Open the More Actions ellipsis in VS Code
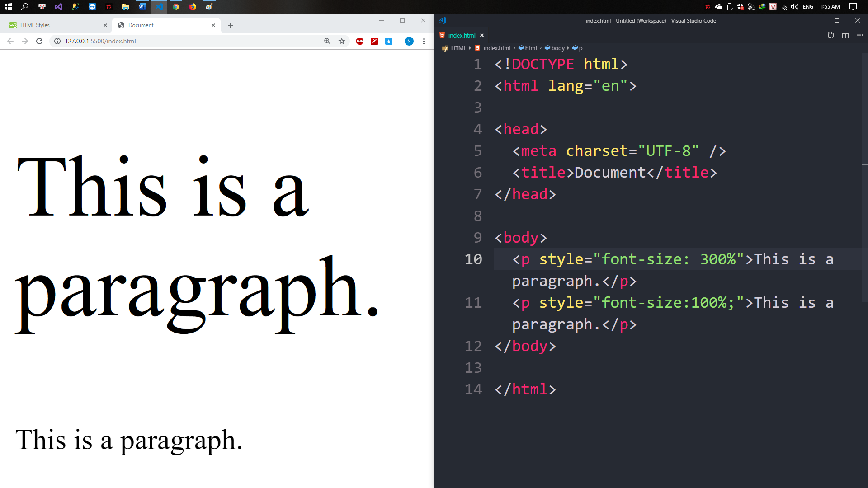Viewport: 868px width, 488px height. (859, 35)
